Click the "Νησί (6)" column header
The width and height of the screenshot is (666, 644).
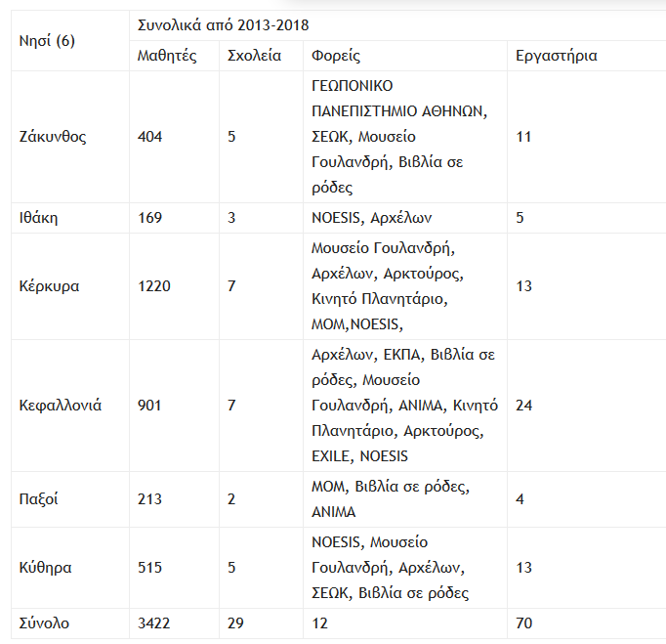click(x=47, y=40)
